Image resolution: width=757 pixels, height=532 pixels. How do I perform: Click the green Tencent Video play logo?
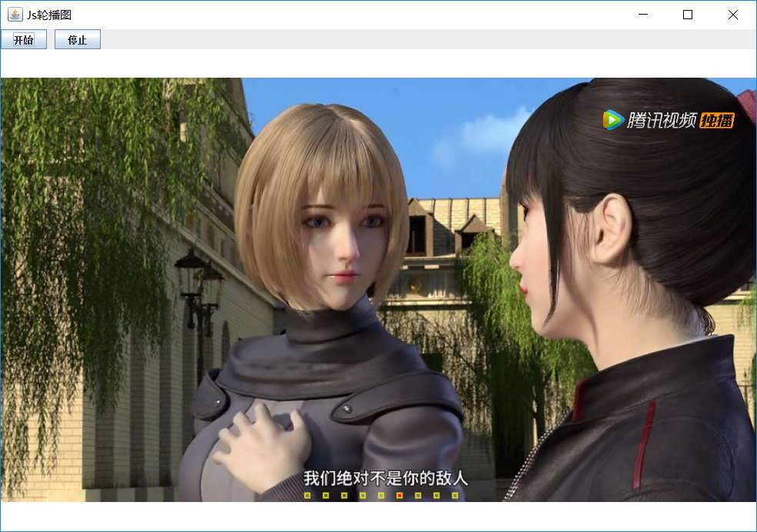(x=613, y=120)
